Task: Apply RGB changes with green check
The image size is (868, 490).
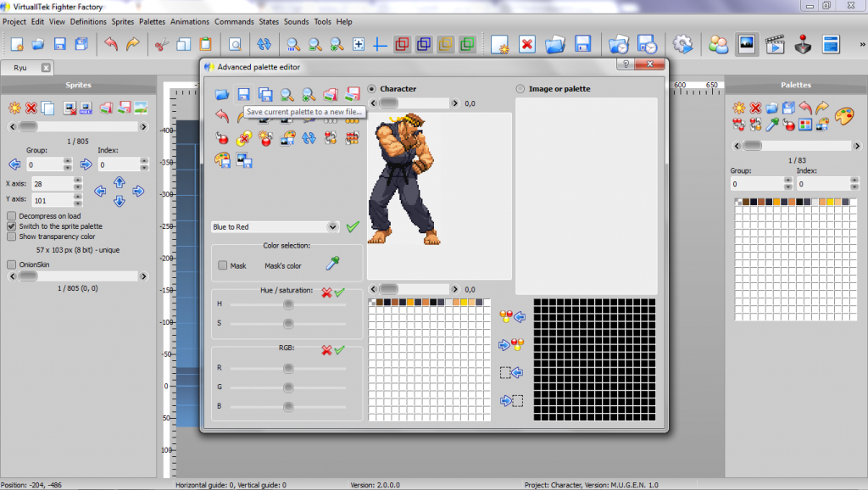Action: (339, 349)
